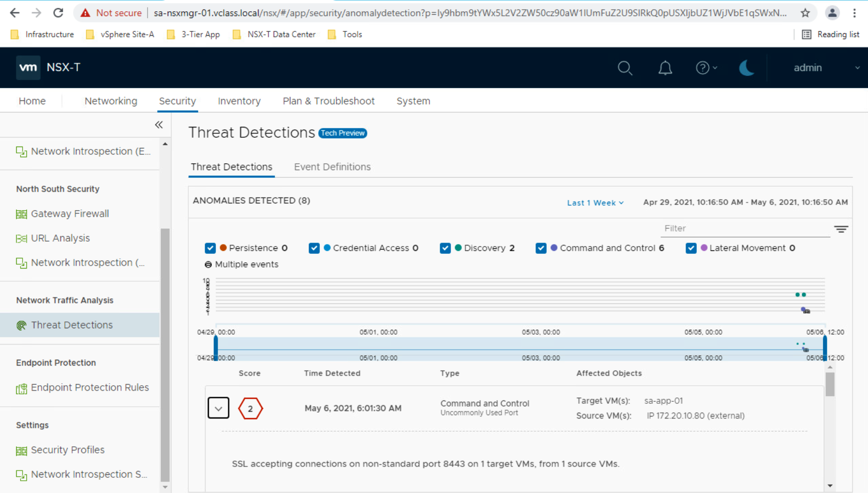
Task: Click the orange Persistence color dot
Action: point(223,247)
